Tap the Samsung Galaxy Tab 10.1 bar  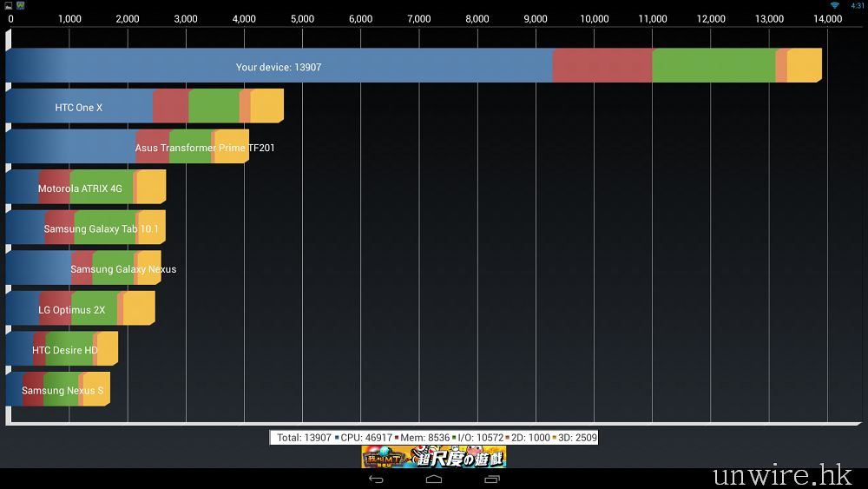tap(85, 228)
